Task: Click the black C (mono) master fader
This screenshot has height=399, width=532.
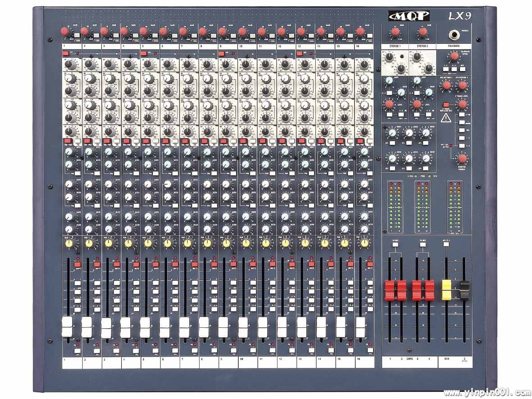Action: (464, 290)
